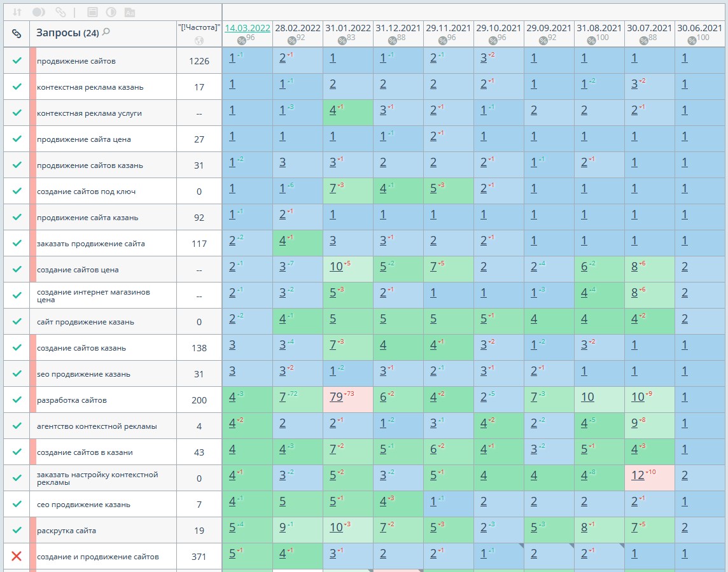The image size is (728, 572).
Task: Click the overlapping circles toolbar icon
Action: (x=38, y=12)
